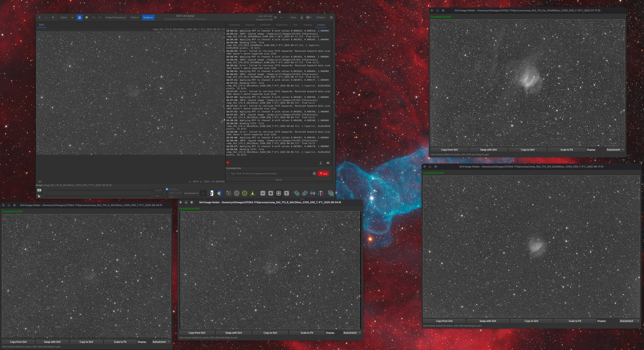Select the Min/Max radio button
The image size is (644, 350).
tap(167, 189)
